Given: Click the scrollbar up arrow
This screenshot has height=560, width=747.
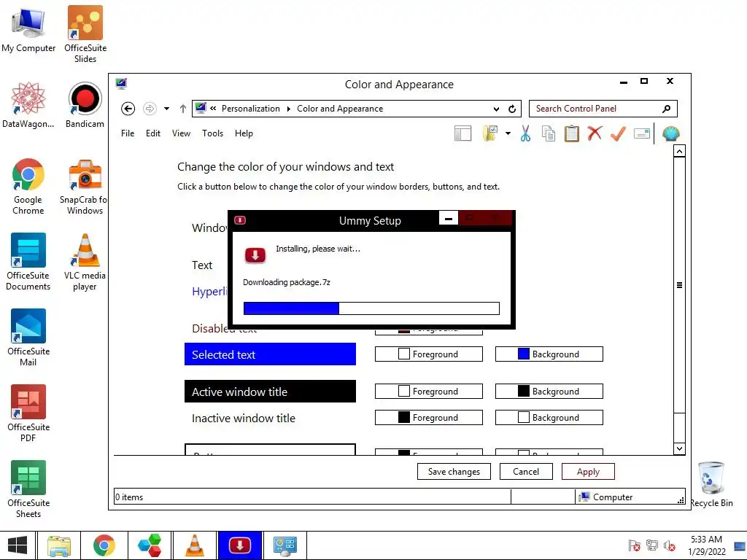Looking at the screenshot, I should tap(679, 152).
